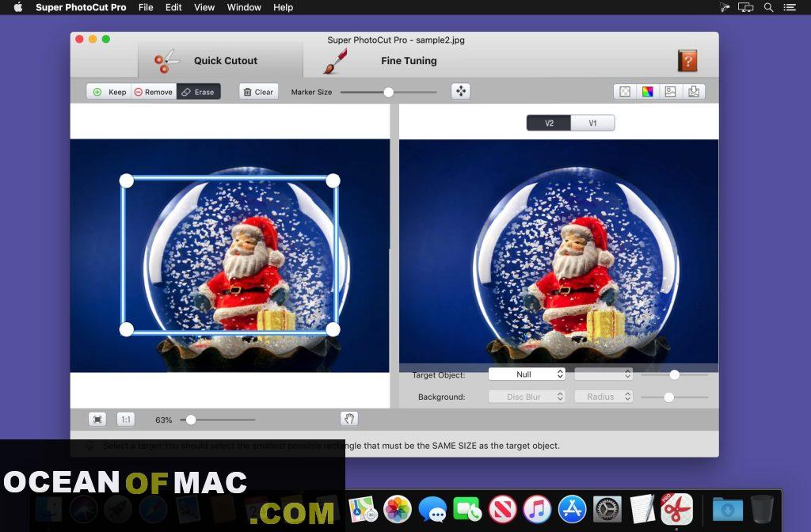The width and height of the screenshot is (811, 532).
Task: Open System Preferences from the Dock
Action: [x=607, y=509]
